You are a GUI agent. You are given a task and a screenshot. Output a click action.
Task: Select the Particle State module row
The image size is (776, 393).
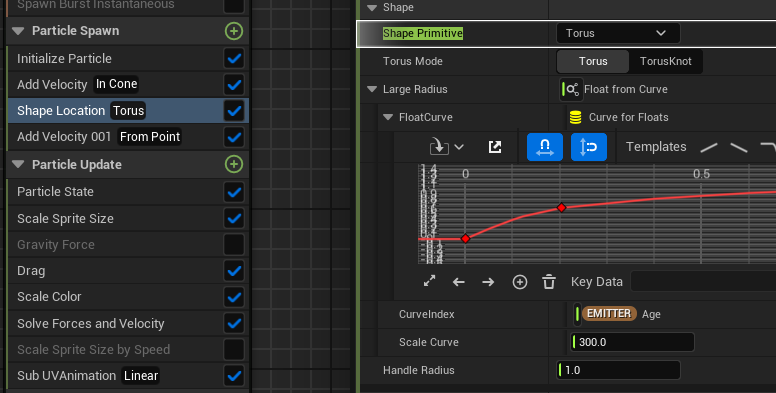coord(128,192)
